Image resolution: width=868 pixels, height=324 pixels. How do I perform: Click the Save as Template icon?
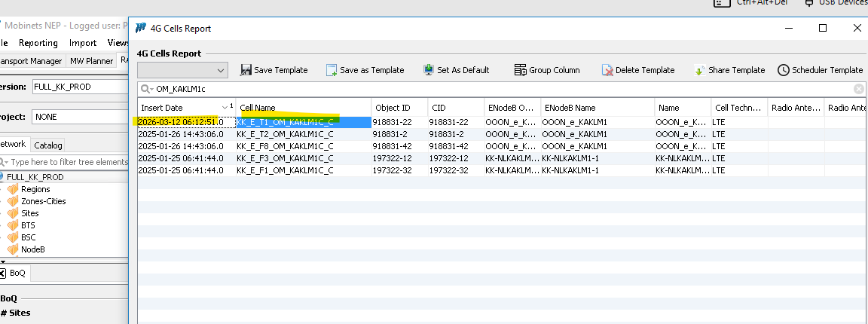(x=332, y=70)
